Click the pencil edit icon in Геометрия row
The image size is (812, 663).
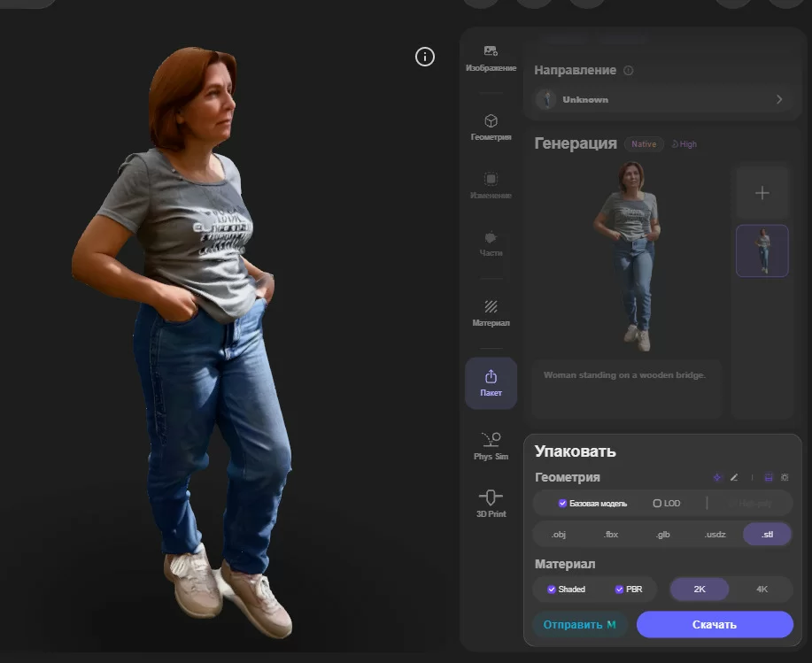pyautogui.click(x=734, y=477)
